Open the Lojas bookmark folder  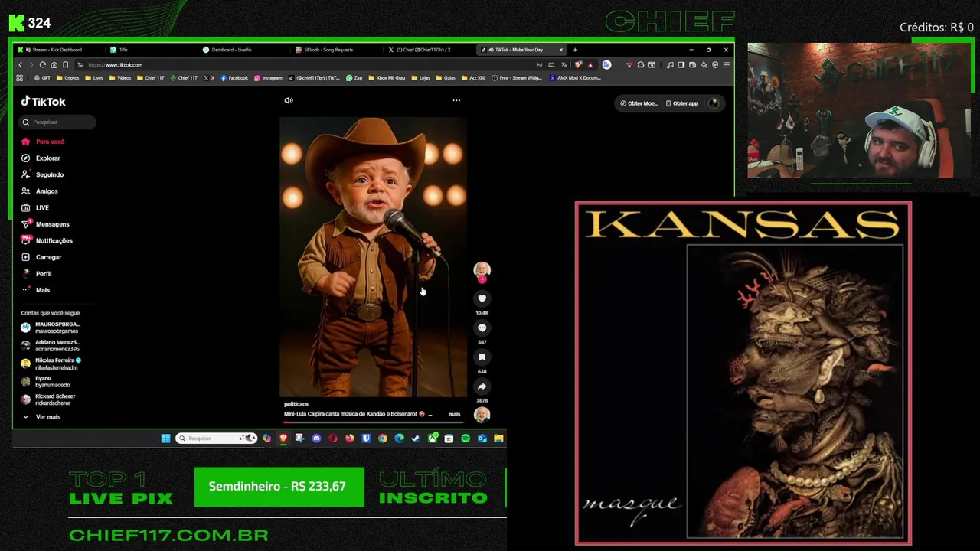pos(420,78)
